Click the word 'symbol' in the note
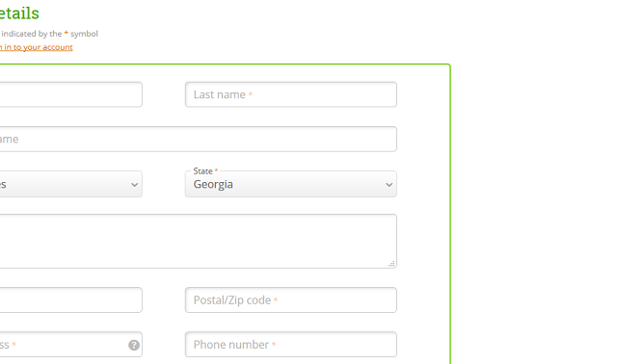617x364 pixels. [84, 34]
